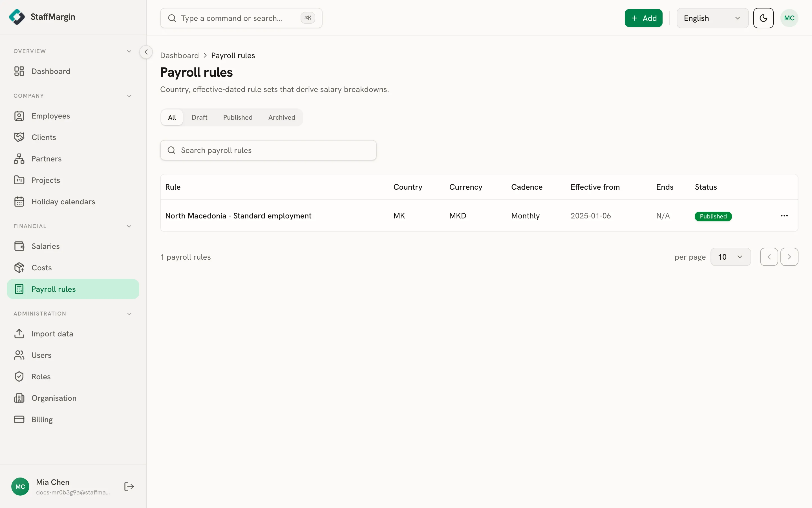The image size is (812, 508).
Task: Go to the previous page of results
Action: [769, 257]
